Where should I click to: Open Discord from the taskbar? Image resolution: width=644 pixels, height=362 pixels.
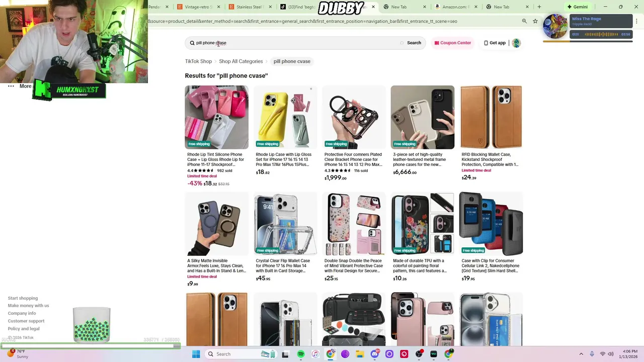(374, 354)
